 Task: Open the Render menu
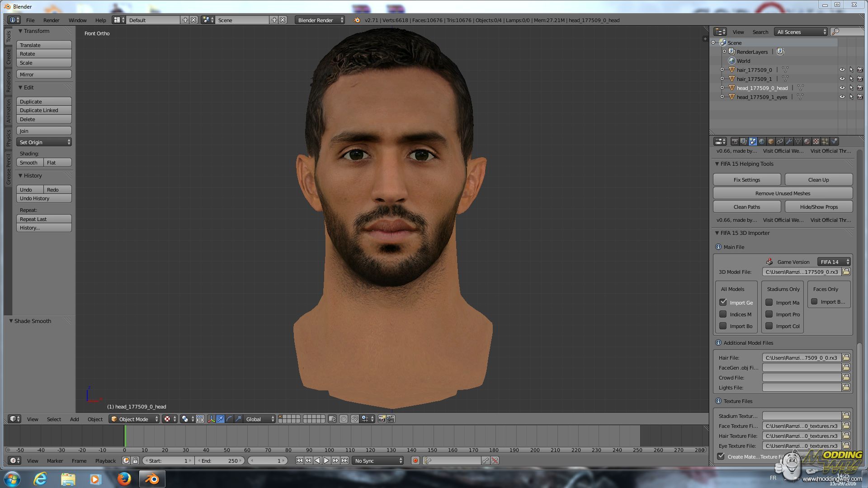coord(51,20)
